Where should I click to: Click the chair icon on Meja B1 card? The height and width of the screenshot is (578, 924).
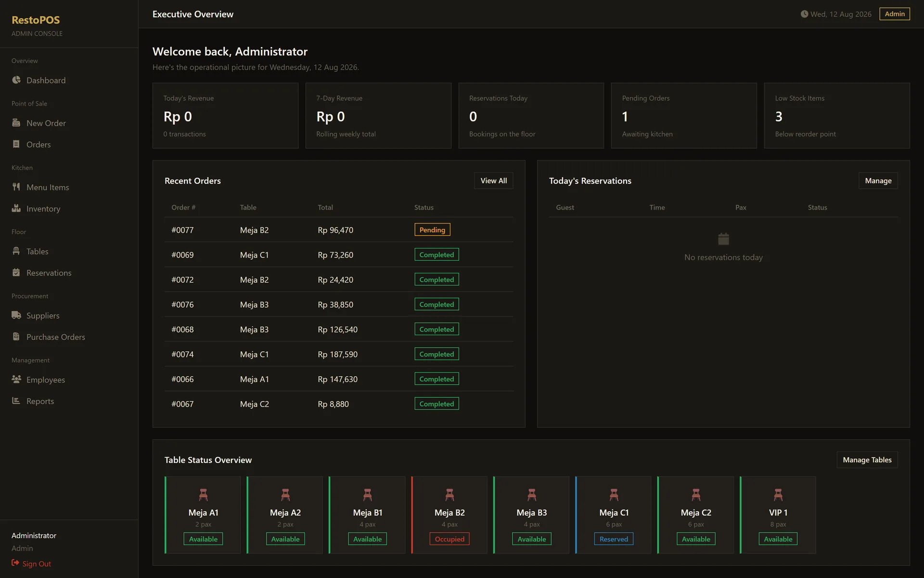368,495
